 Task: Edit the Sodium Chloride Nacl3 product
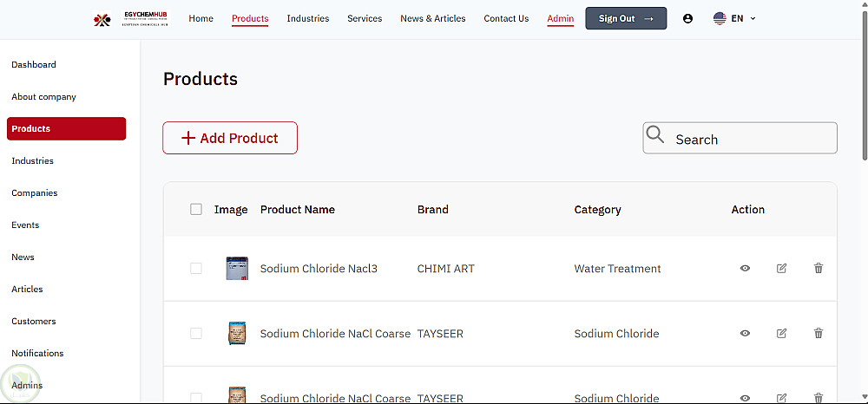(x=781, y=269)
